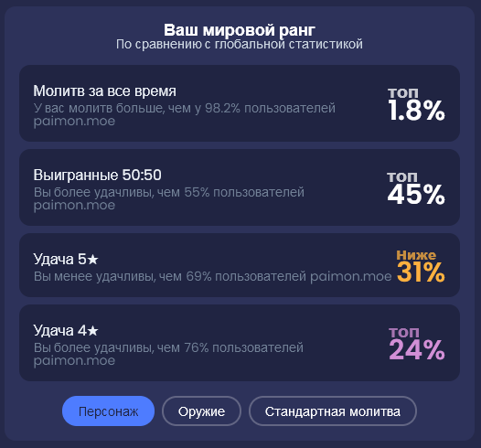Select the Персонаж tab
Image resolution: width=481 pixels, height=448 pixels.
coord(108,411)
